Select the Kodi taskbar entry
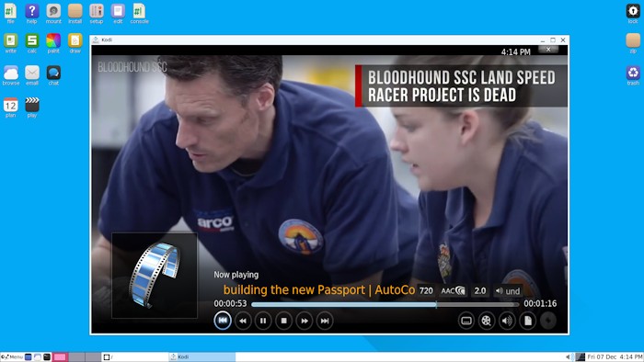 201,357
